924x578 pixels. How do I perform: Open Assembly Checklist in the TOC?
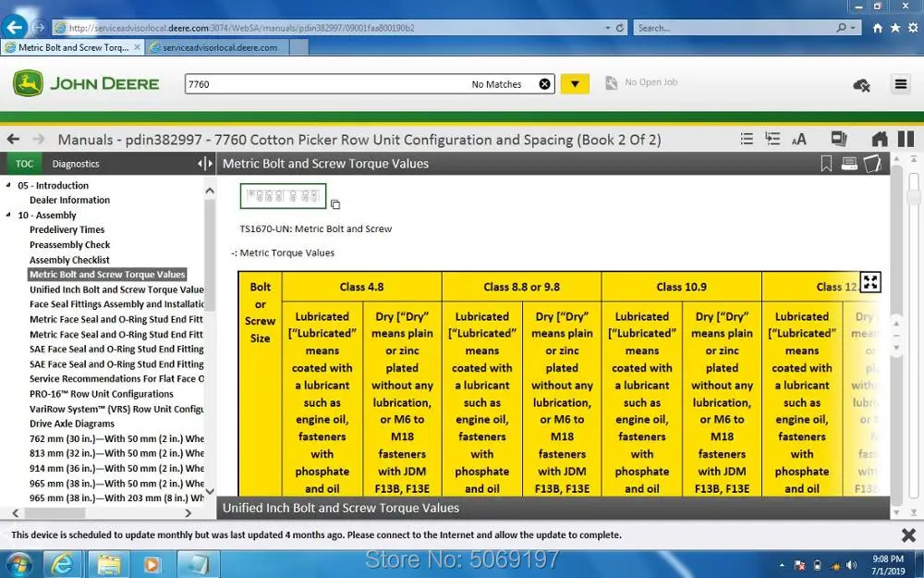69,260
